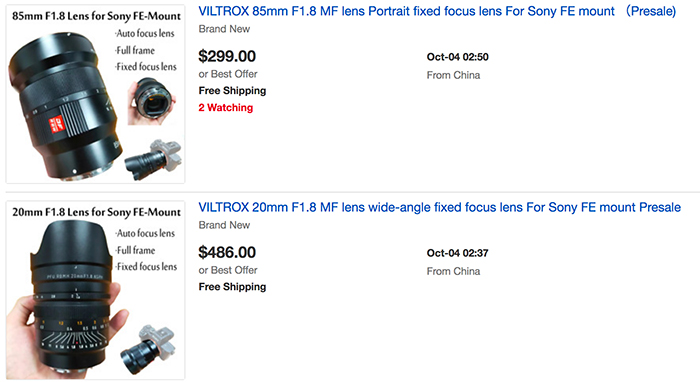Click the $299.00 price

tap(227, 56)
